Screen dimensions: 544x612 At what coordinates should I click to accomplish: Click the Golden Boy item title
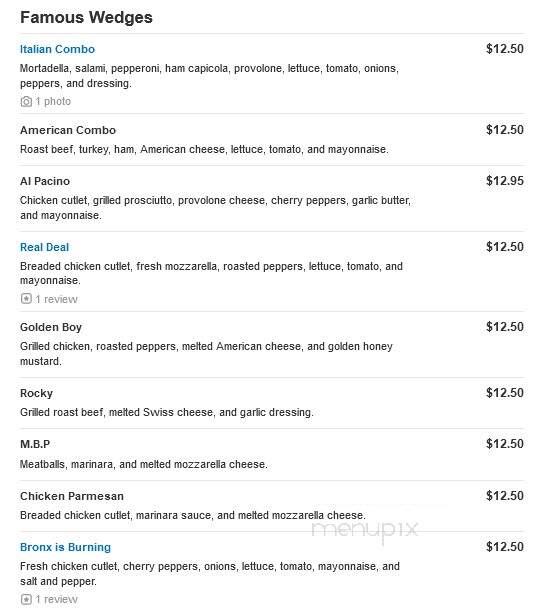click(51, 327)
